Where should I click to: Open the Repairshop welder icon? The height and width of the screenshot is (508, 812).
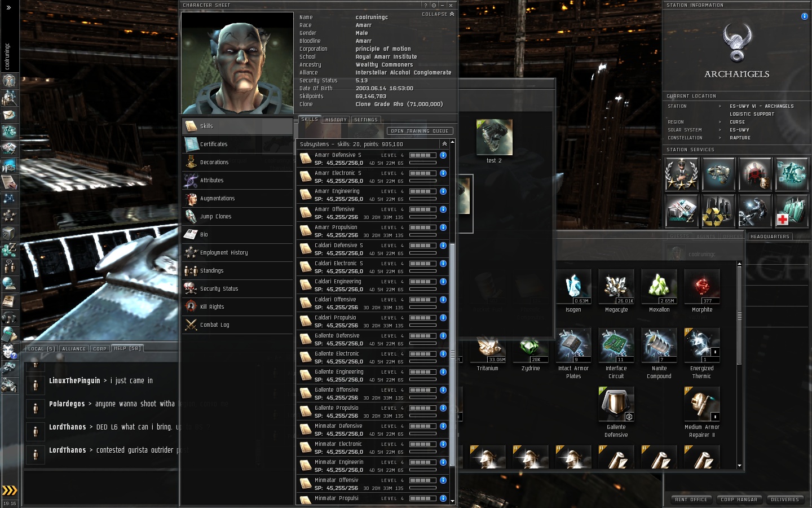pos(755,211)
